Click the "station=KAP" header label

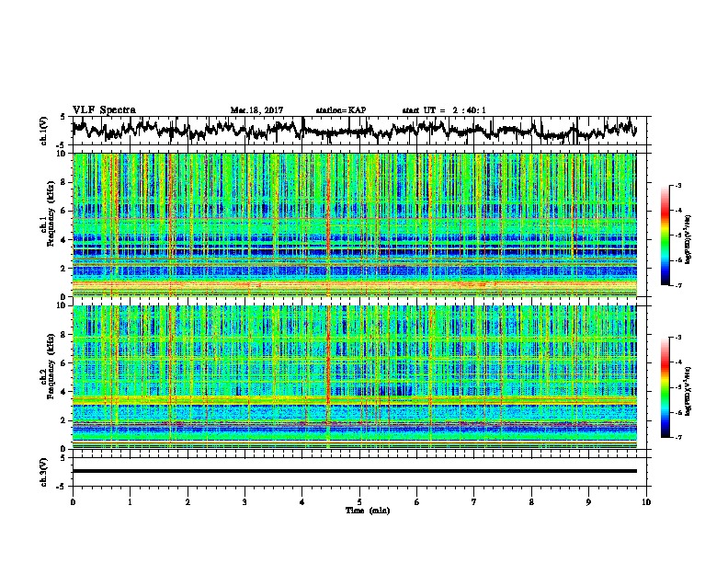(341, 110)
